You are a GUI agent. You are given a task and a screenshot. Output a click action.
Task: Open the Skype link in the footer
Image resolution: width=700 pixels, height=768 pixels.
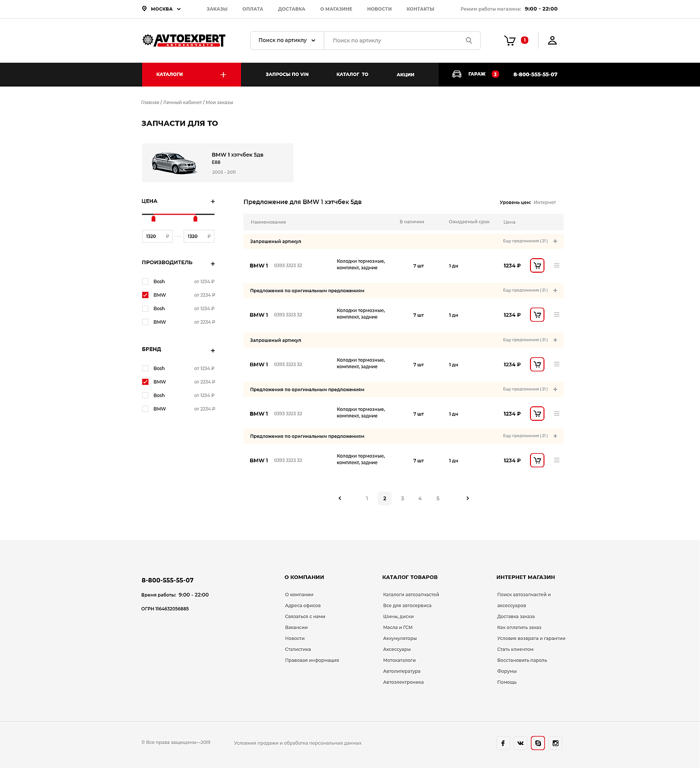click(x=538, y=743)
